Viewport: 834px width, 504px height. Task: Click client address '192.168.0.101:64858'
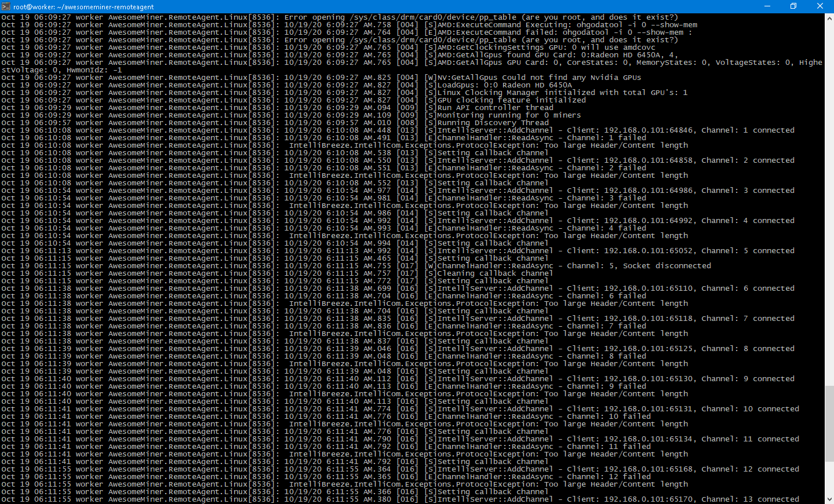[648, 160]
